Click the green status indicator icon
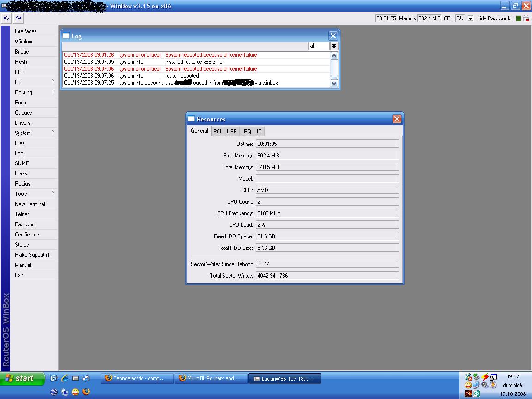532x399 pixels. pos(519,18)
